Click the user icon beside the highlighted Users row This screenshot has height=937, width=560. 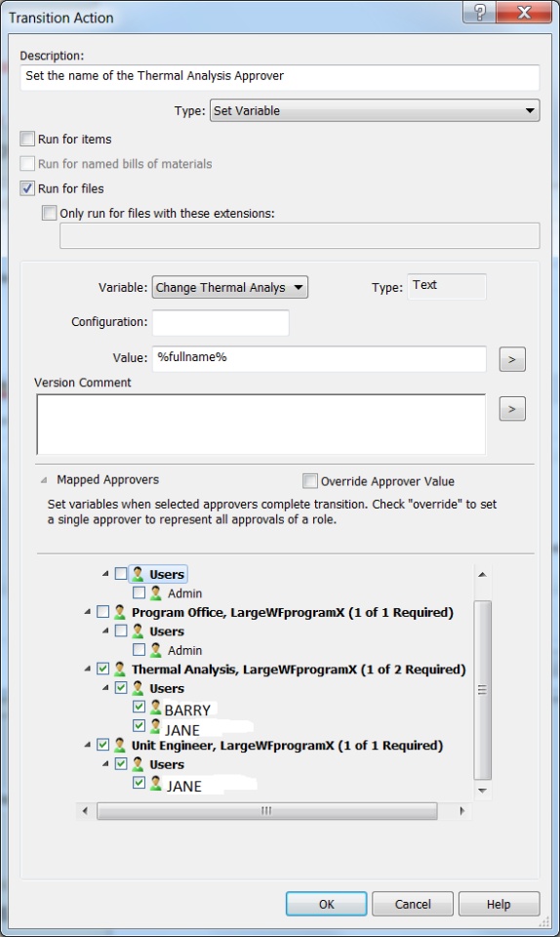click(138, 574)
